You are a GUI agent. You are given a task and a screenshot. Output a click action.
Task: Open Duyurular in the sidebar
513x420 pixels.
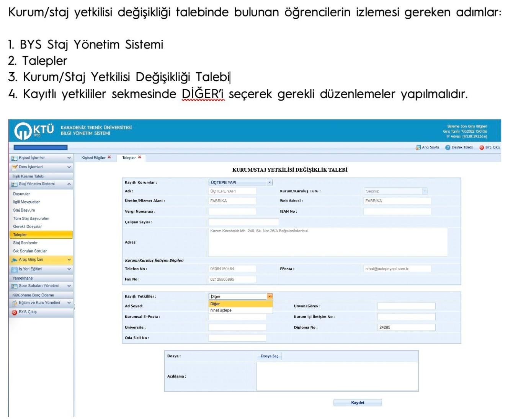pos(21,194)
